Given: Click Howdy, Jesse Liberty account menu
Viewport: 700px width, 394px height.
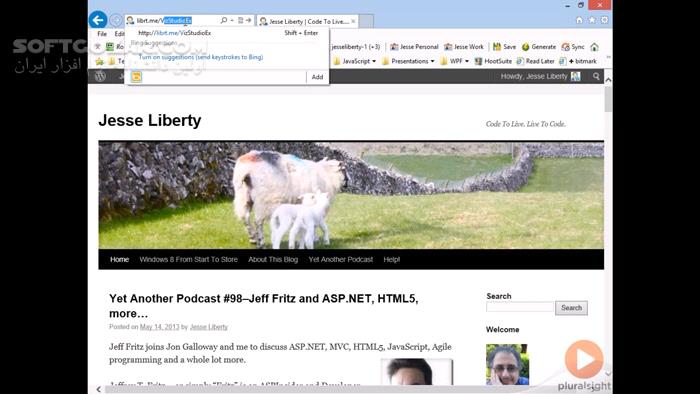Looking at the screenshot, I should coord(541,76).
